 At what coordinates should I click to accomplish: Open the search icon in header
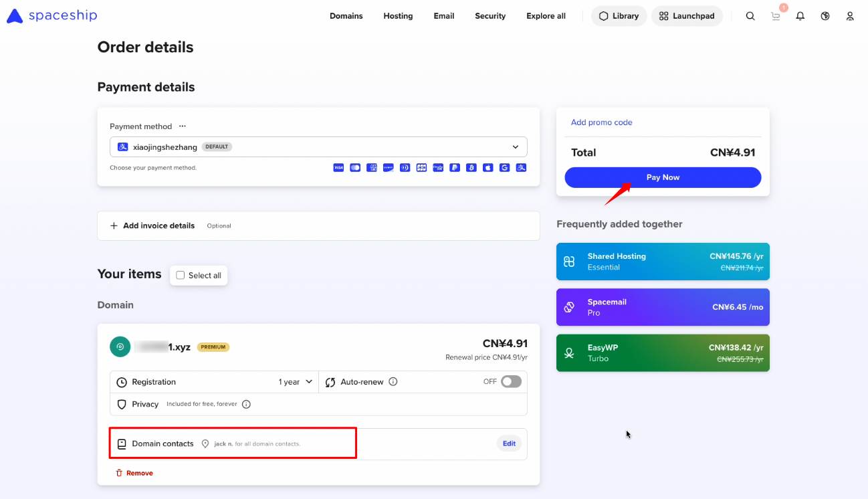click(750, 16)
